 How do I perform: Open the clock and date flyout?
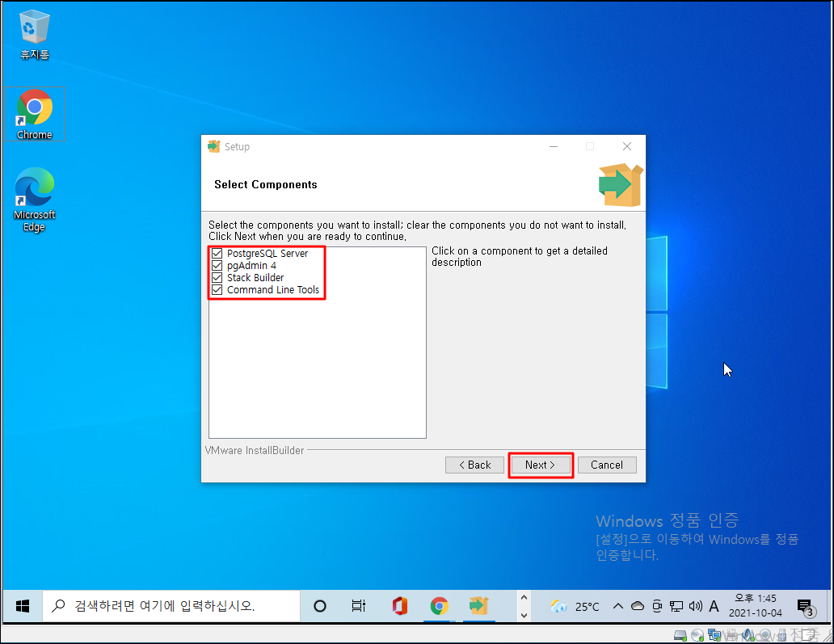click(x=756, y=606)
